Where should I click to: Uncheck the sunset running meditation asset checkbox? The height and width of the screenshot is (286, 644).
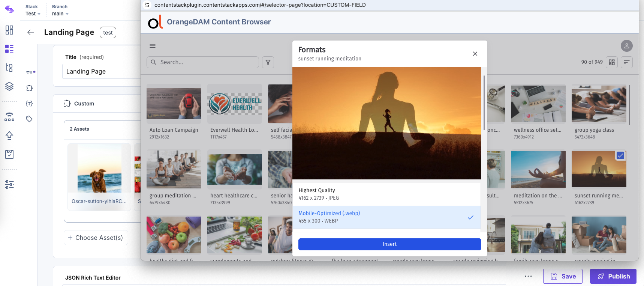click(620, 155)
